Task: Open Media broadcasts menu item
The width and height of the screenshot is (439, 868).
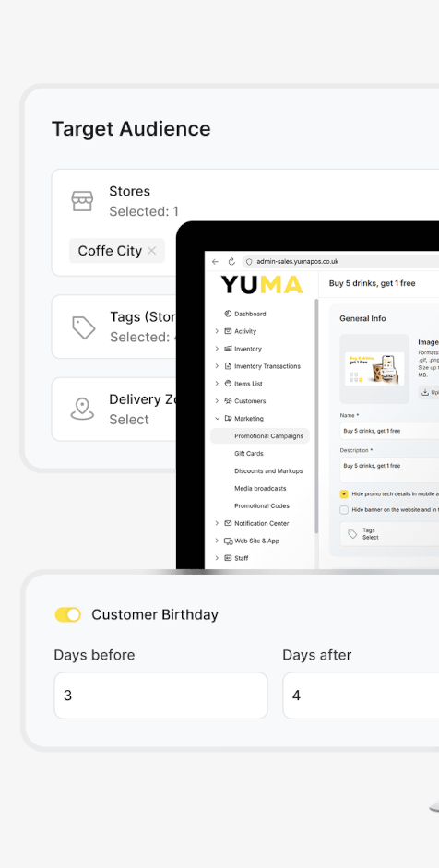Action: (260, 488)
